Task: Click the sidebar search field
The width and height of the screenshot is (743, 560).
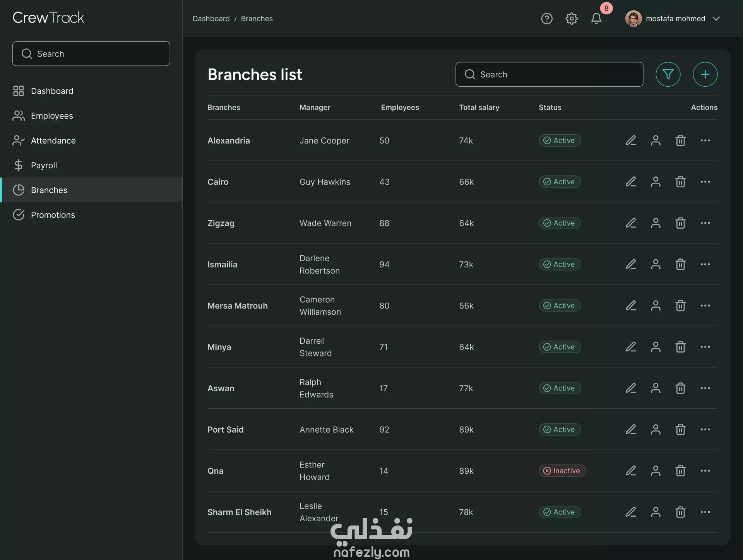Action: click(91, 54)
